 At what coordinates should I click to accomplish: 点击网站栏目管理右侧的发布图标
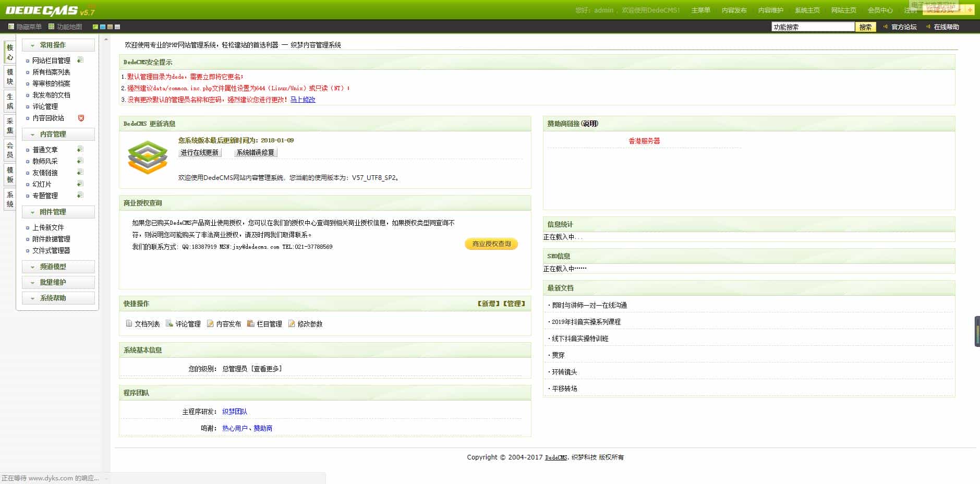click(x=79, y=59)
